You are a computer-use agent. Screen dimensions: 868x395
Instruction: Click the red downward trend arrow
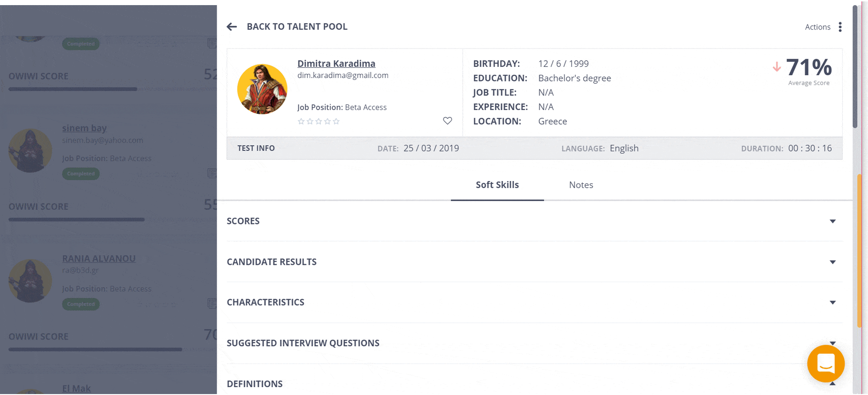777,67
